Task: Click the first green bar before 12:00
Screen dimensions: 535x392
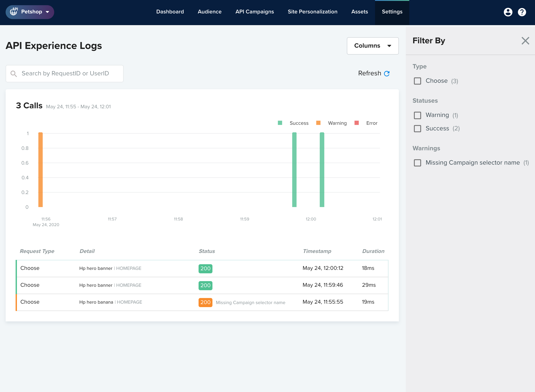Action: tap(294, 170)
